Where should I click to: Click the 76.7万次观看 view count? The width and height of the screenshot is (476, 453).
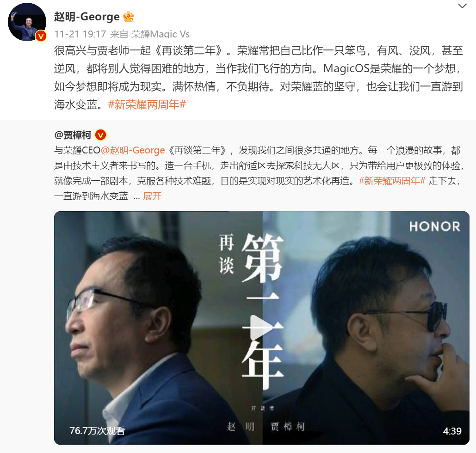[97, 431]
